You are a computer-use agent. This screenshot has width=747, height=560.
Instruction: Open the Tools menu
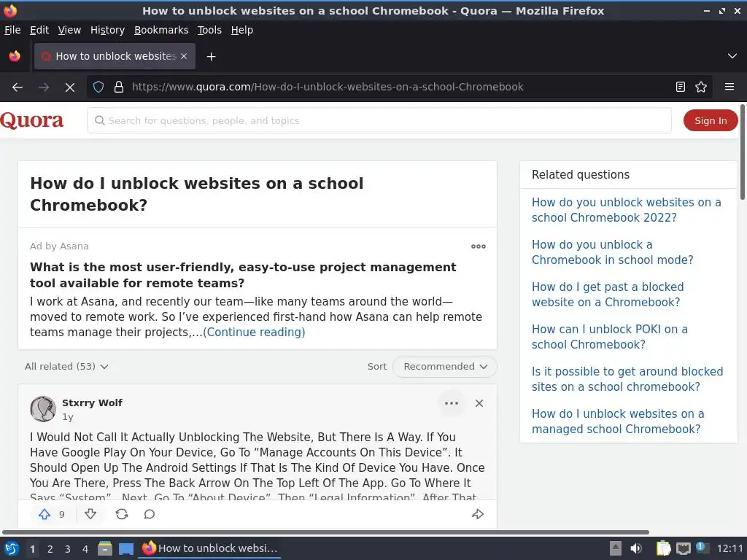[209, 30]
